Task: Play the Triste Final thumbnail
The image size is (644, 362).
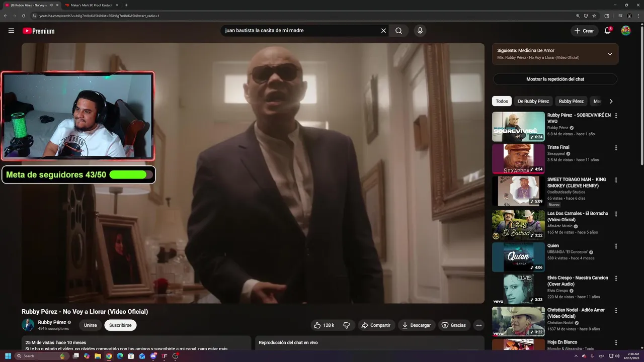Action: pyautogui.click(x=518, y=159)
